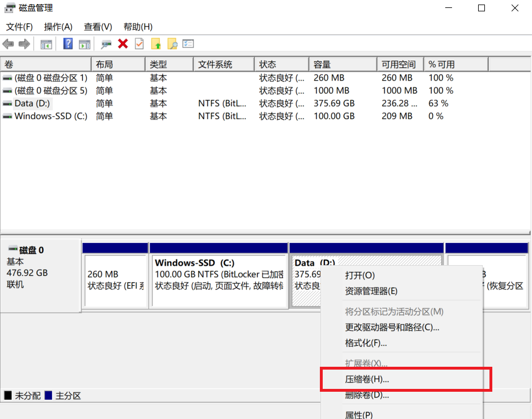Image resolution: width=532 pixels, height=419 pixels.
Task: Open help via blue question mark icon
Action: point(68,44)
